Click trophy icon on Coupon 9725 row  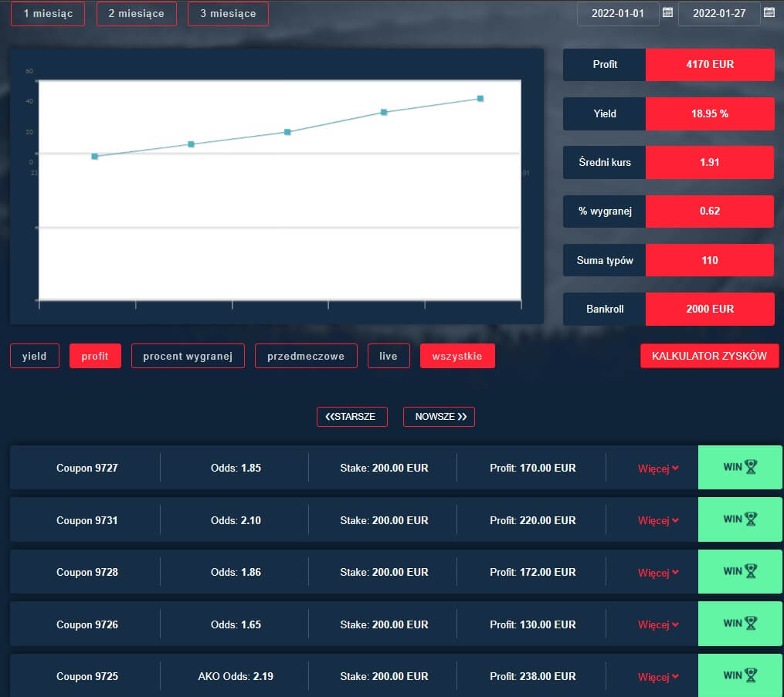[751, 675]
